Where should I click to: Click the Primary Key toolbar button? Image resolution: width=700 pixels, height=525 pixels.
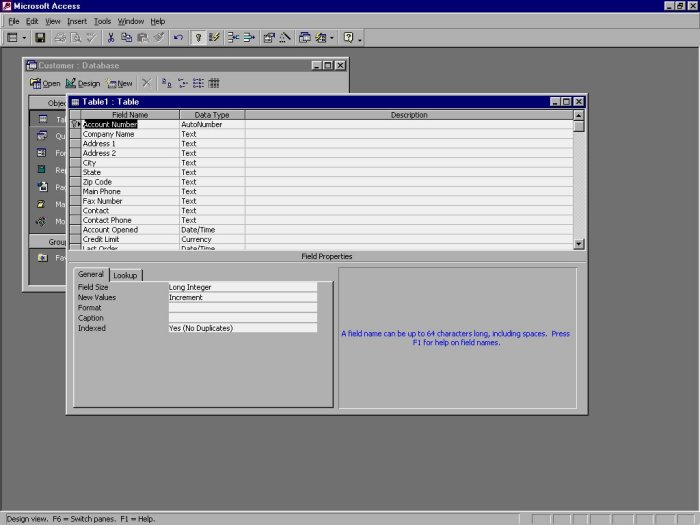coord(198,37)
